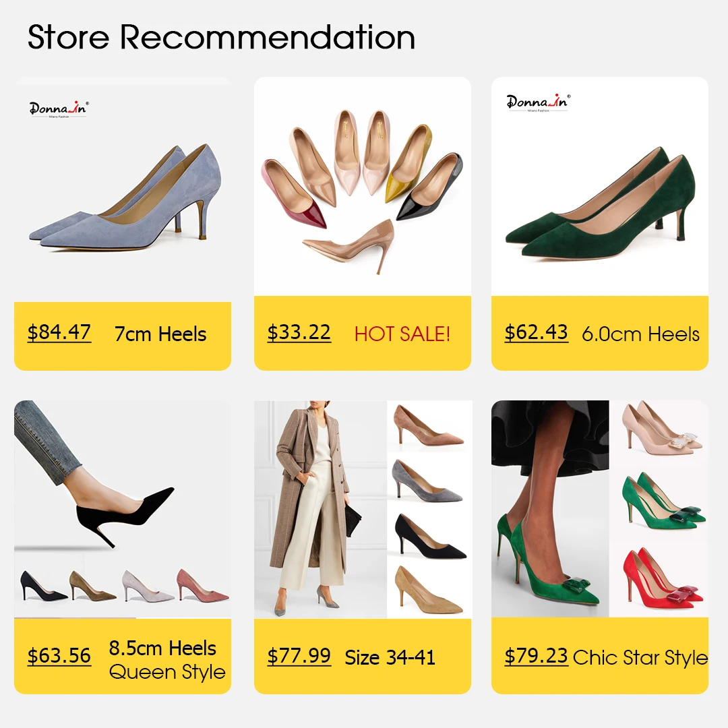This screenshot has height=728, width=728.
Task: Choose the pink pump color thumbnail
Action: pyautogui.click(x=202, y=584)
